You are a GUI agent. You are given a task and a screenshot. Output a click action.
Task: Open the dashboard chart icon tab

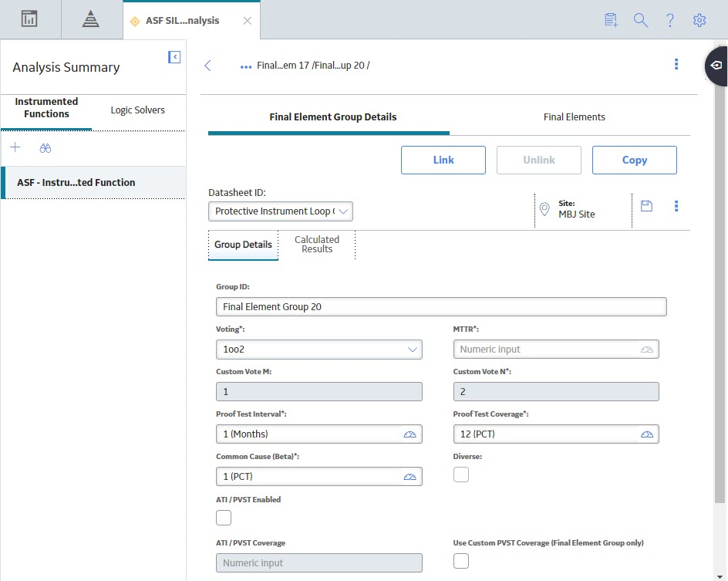tap(29, 19)
